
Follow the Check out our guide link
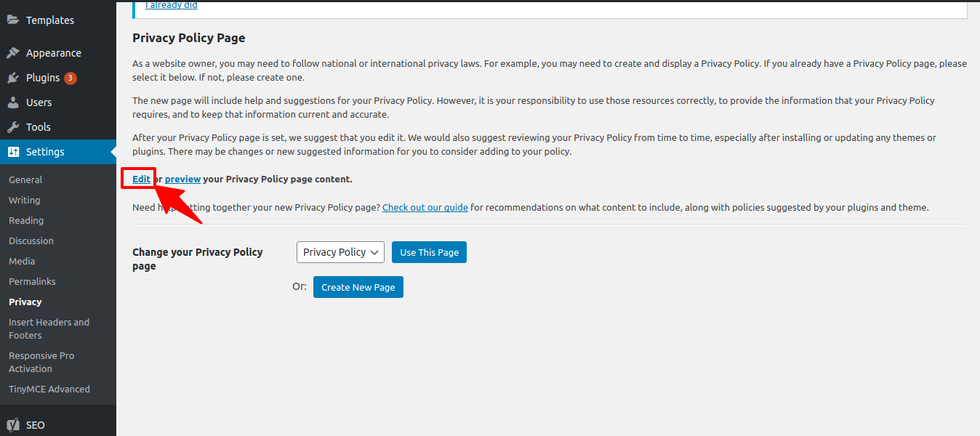(x=425, y=207)
